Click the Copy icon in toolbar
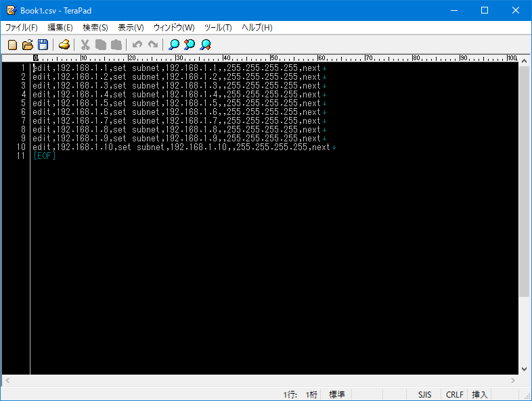Image resolution: width=532 pixels, height=401 pixels. point(101,45)
